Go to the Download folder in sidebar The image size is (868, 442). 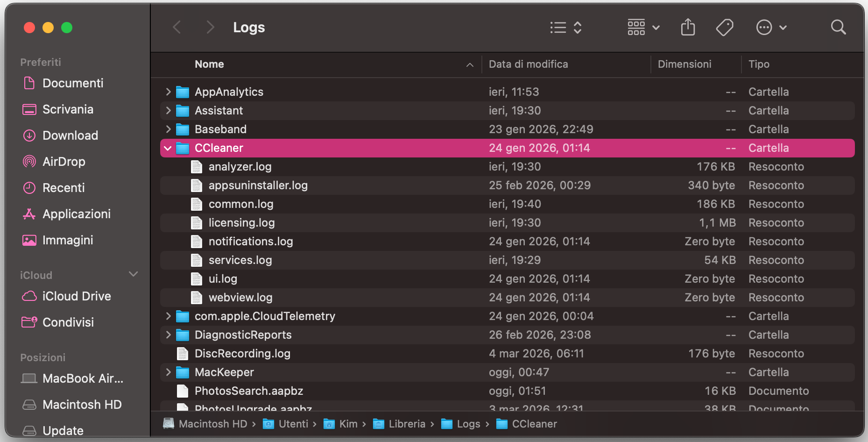(70, 135)
